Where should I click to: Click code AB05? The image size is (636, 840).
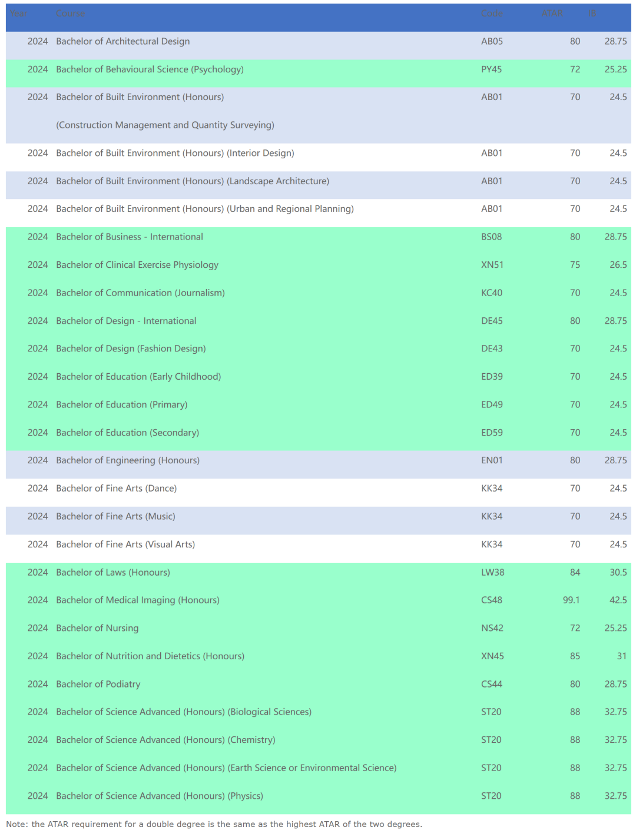[492, 41]
